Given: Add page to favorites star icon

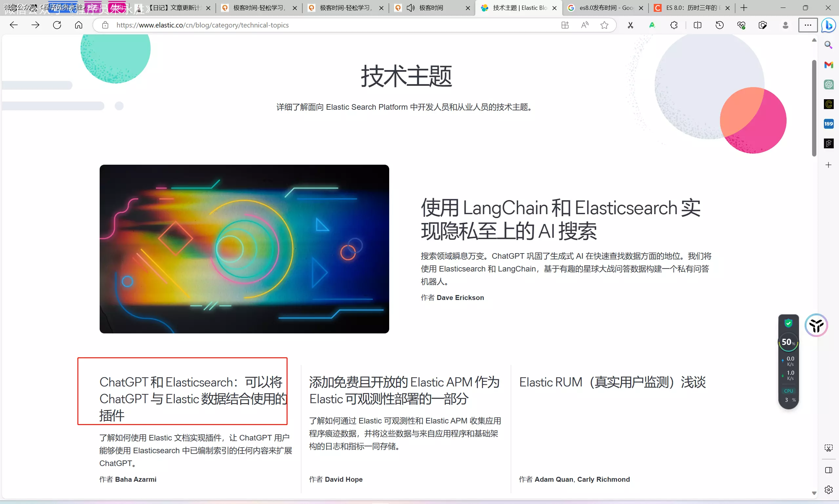Looking at the screenshot, I should 604,25.
